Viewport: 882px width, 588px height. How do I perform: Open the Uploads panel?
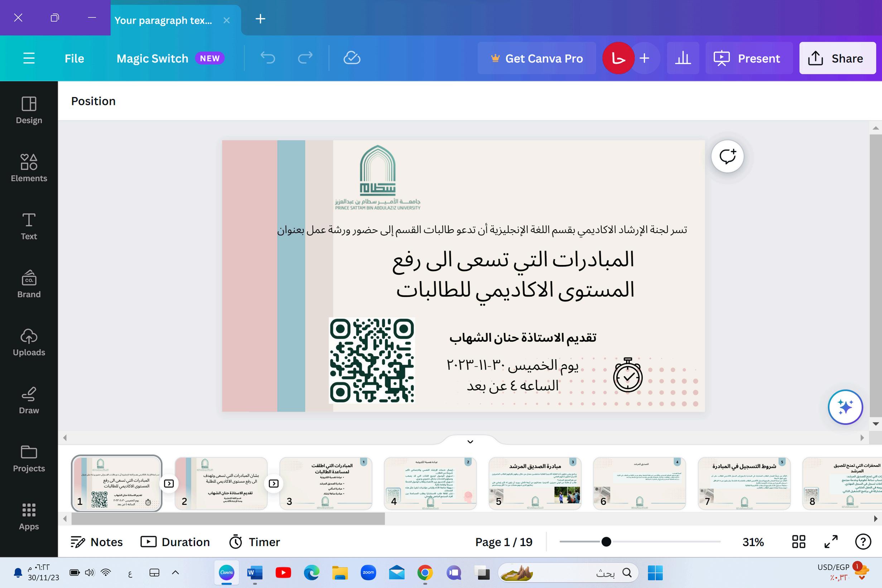point(29,342)
